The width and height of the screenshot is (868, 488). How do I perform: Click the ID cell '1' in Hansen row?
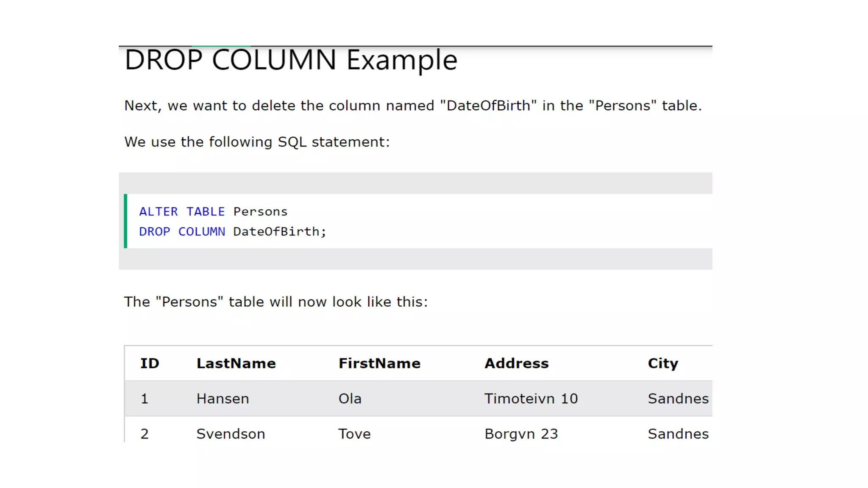point(145,399)
